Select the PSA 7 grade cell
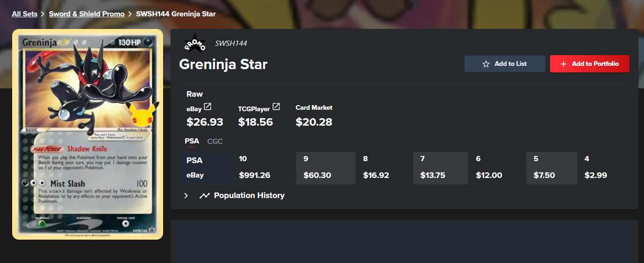The width and height of the screenshot is (644, 263). [x=440, y=168]
